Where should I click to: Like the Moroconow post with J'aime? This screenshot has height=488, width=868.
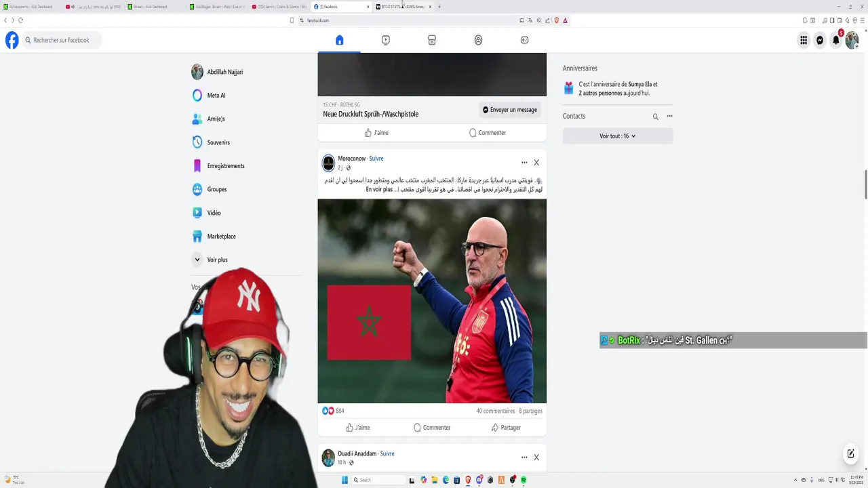[358, 428]
